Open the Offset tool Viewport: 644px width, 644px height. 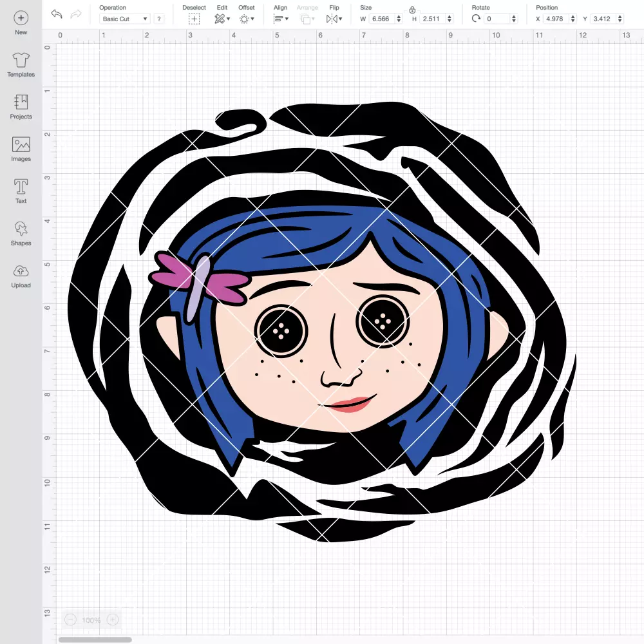coord(247,19)
